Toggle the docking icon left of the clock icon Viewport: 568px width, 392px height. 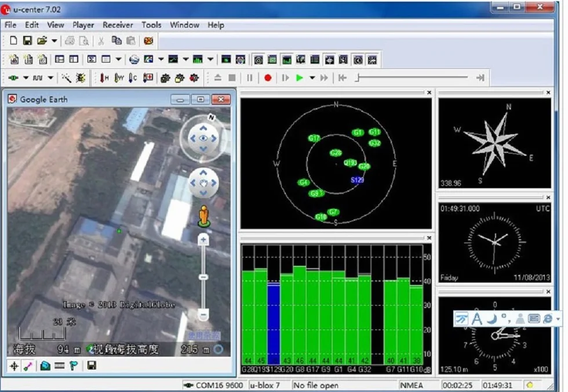pos(343,60)
